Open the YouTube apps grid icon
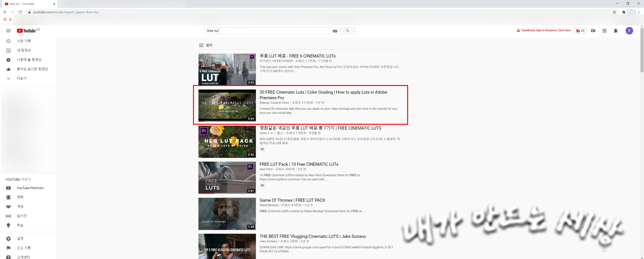This screenshot has height=259, width=644. pyautogui.click(x=604, y=31)
